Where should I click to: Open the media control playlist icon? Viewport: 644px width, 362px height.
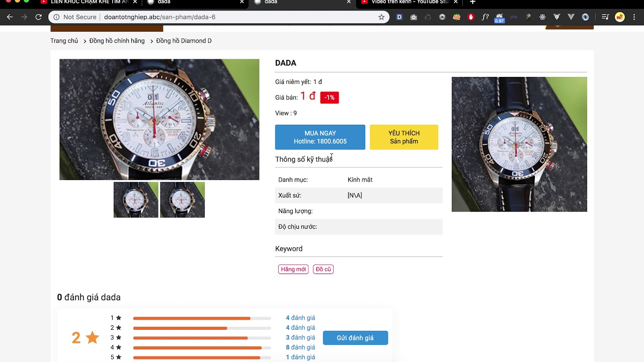tap(605, 17)
